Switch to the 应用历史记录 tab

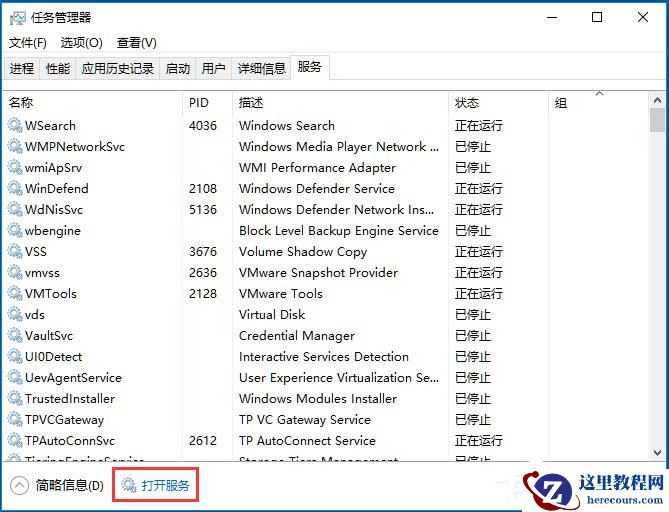[118, 68]
